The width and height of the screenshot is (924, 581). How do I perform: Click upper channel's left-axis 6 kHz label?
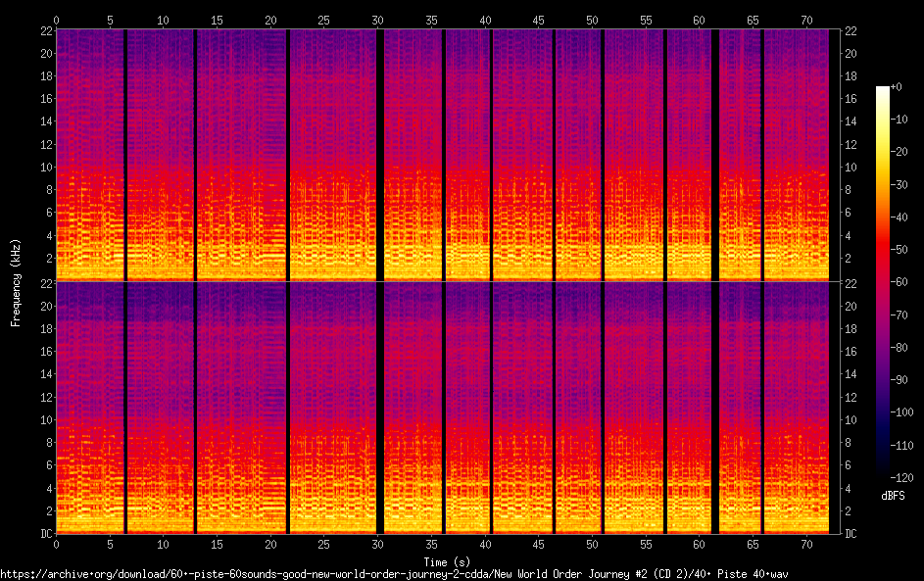pos(50,213)
